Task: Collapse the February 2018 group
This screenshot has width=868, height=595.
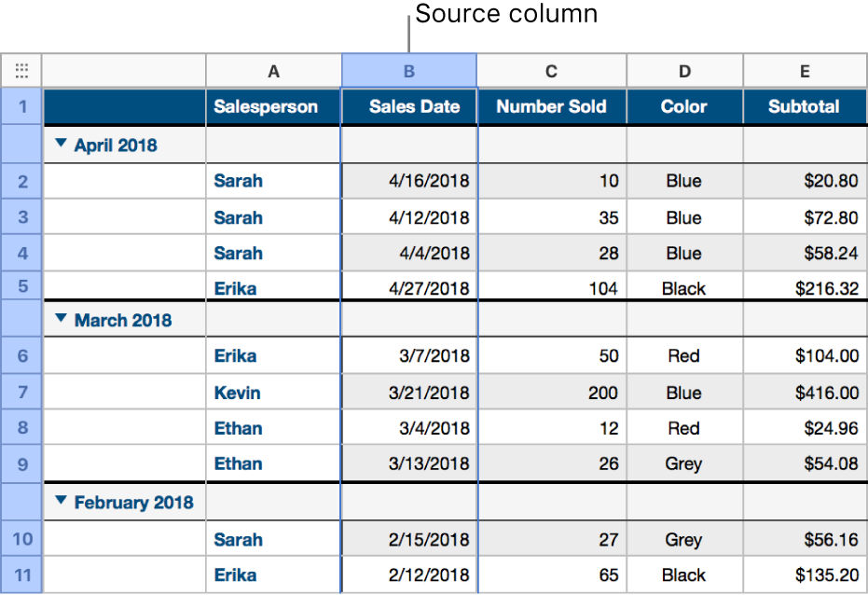Action: (x=62, y=501)
